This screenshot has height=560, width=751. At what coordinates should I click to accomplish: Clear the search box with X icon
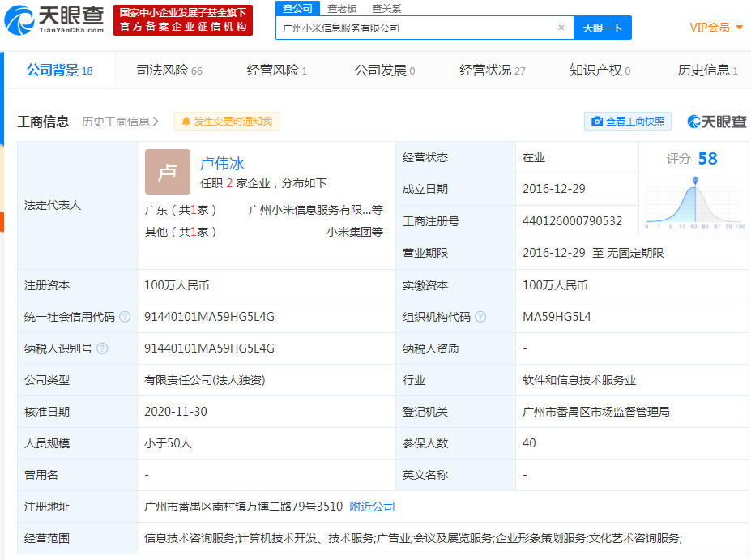pyautogui.click(x=561, y=28)
